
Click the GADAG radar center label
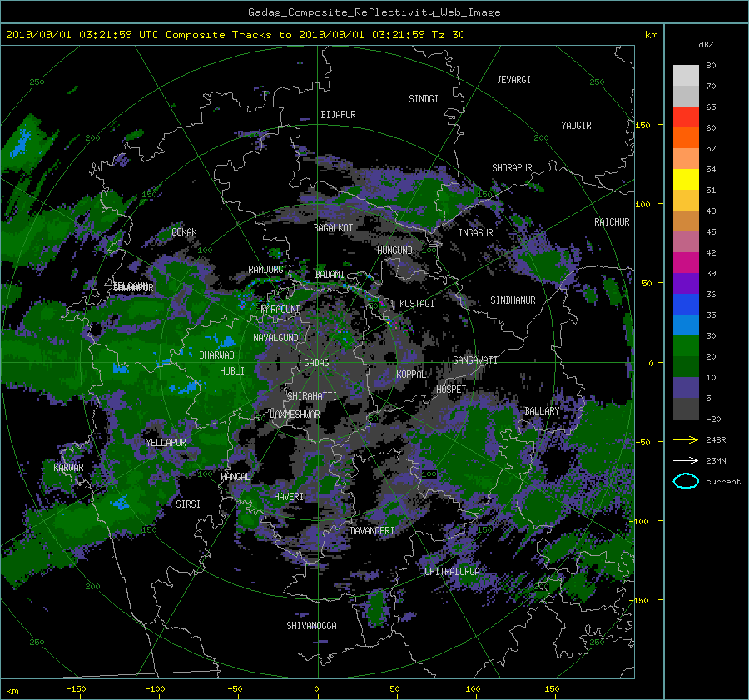click(x=317, y=363)
